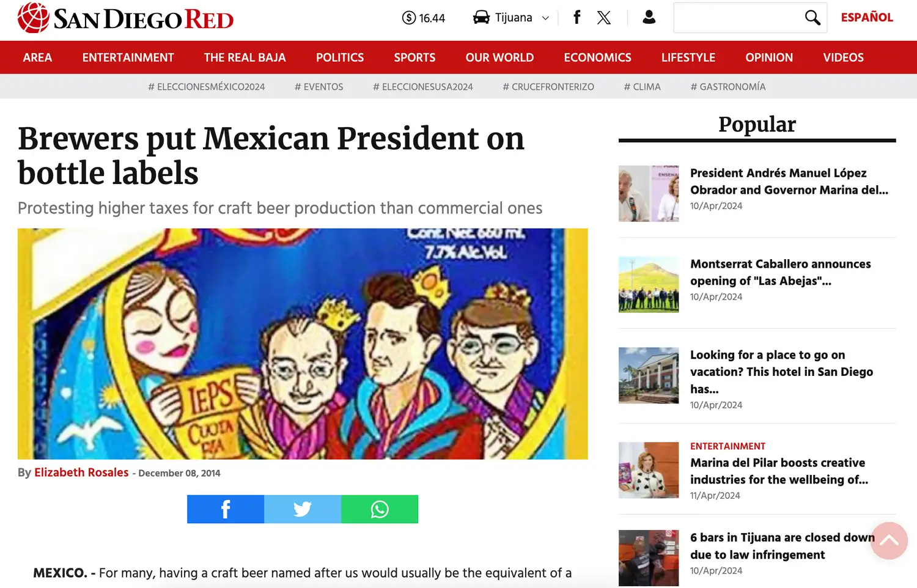Open the Facebook page icon in header
Image resolution: width=917 pixels, height=588 pixels.
pyautogui.click(x=576, y=17)
